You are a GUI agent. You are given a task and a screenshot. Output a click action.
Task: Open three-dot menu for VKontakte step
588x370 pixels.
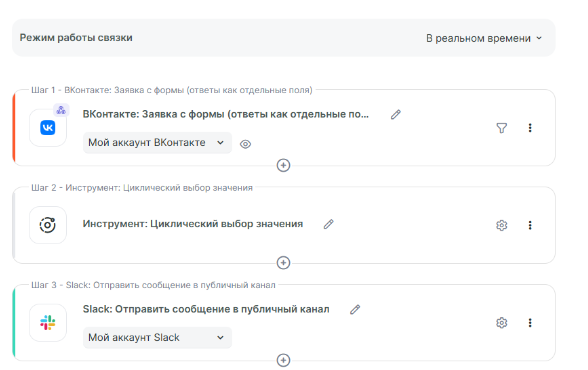tap(530, 128)
